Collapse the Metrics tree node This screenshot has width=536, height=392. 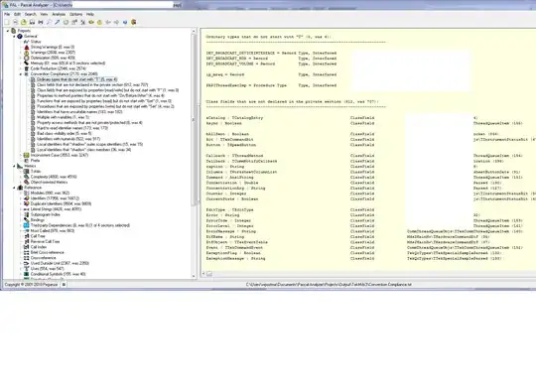(x=14, y=166)
